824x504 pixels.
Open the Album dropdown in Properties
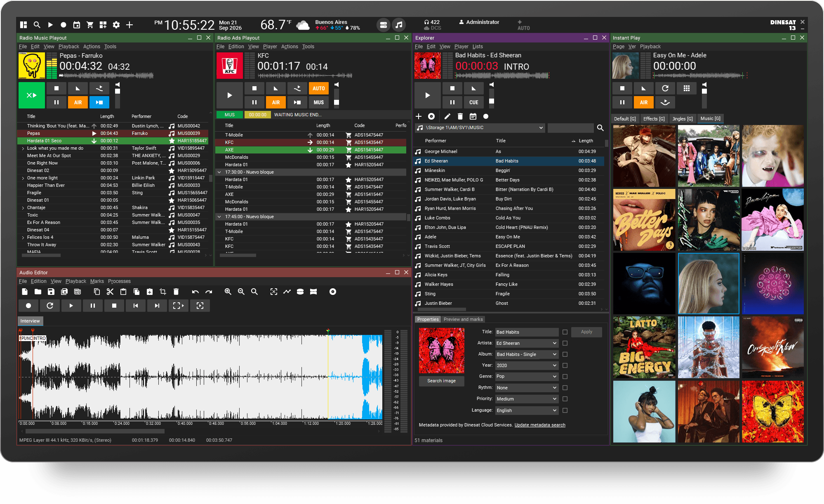pos(527,354)
